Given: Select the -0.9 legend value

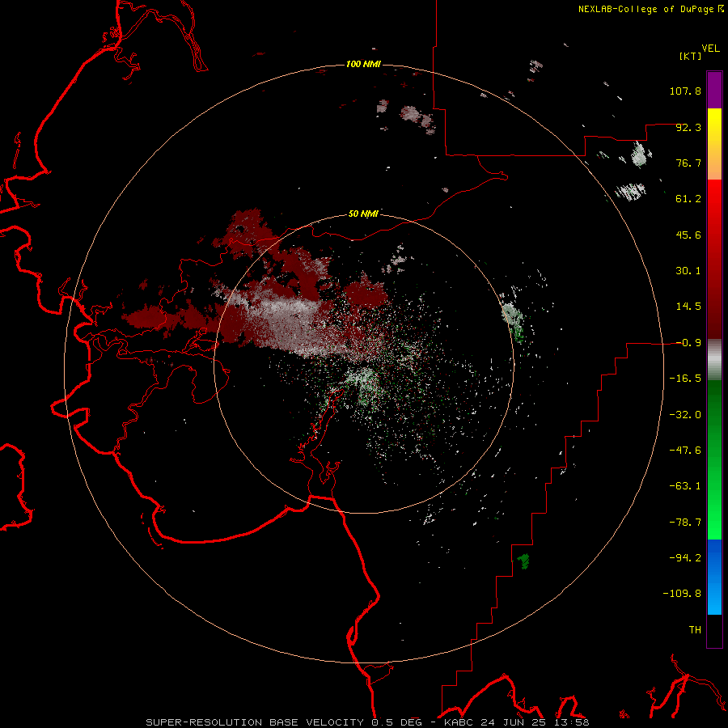Looking at the screenshot, I should point(688,343).
